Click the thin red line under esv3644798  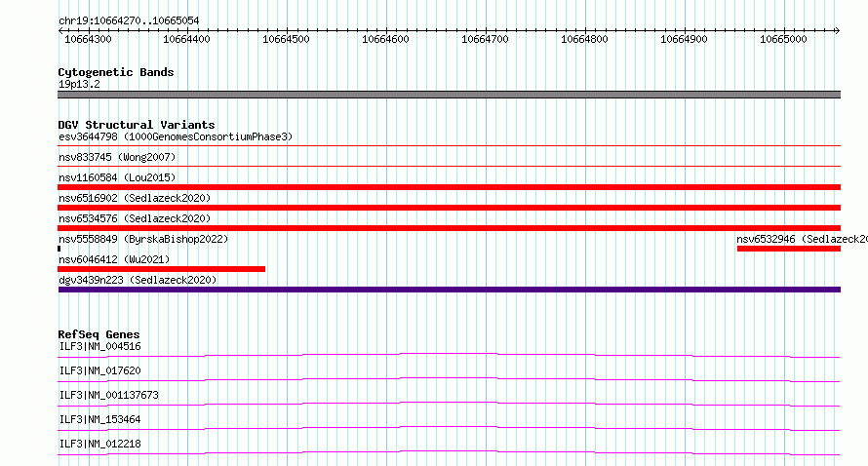tap(449, 146)
